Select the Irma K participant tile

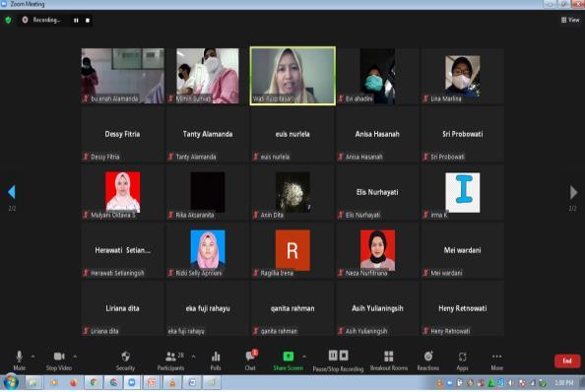coord(463,192)
